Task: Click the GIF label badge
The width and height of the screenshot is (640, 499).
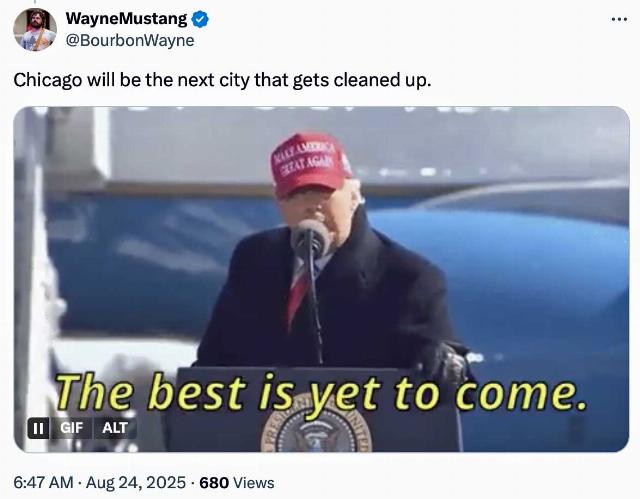Action: click(71, 428)
